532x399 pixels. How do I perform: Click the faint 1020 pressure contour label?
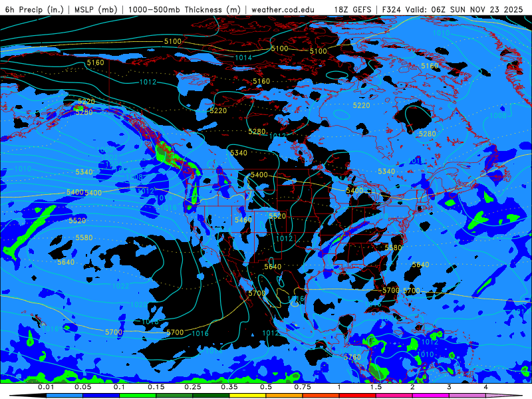pos(139,305)
